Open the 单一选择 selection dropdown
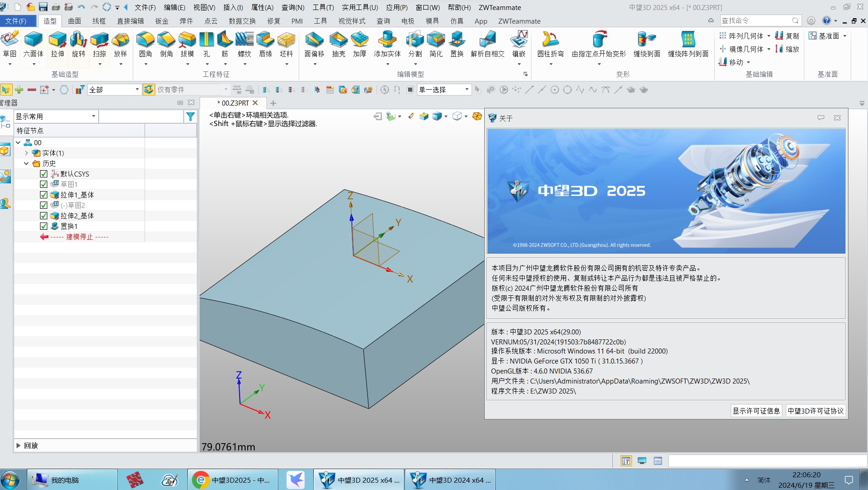The height and width of the screenshot is (490, 868). pyautogui.click(x=444, y=90)
